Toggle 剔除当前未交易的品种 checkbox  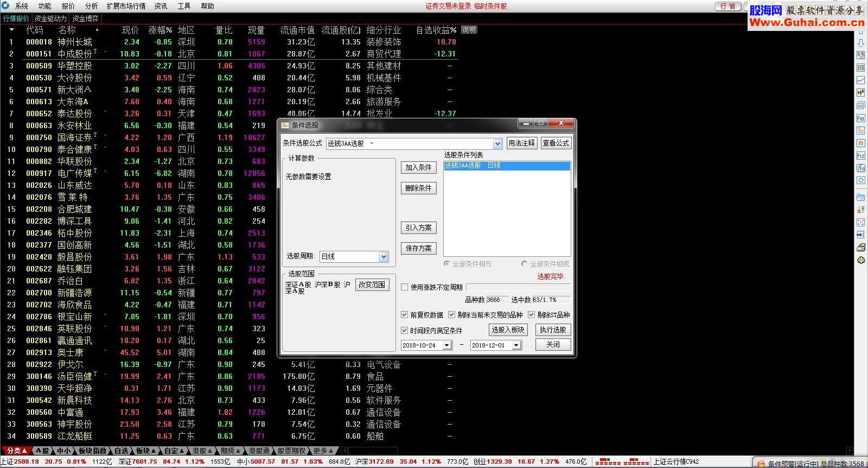point(451,315)
